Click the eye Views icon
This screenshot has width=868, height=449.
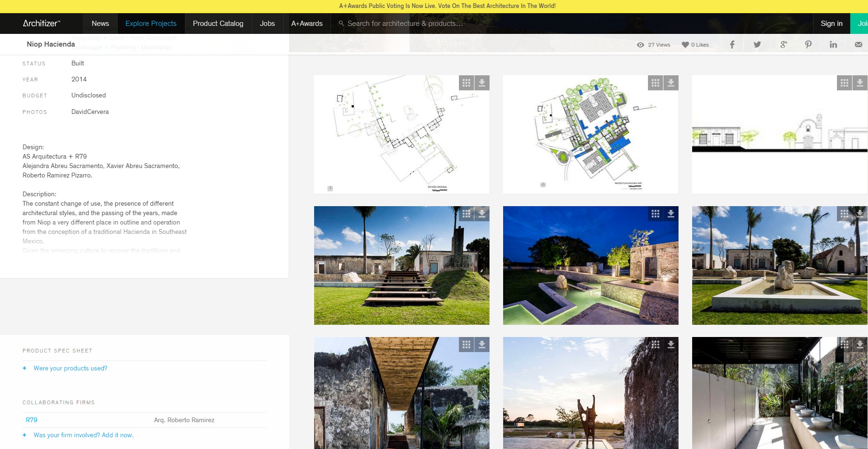tap(640, 45)
